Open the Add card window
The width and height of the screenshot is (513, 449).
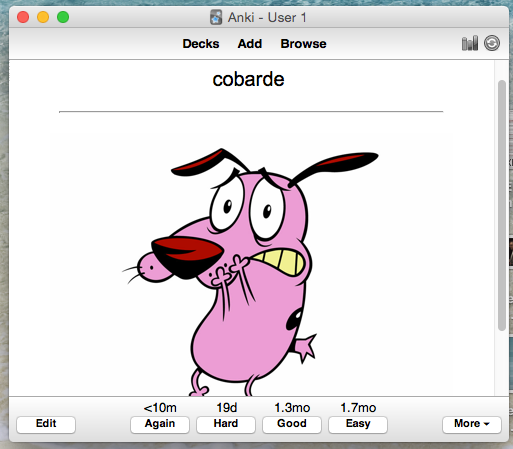(x=250, y=44)
